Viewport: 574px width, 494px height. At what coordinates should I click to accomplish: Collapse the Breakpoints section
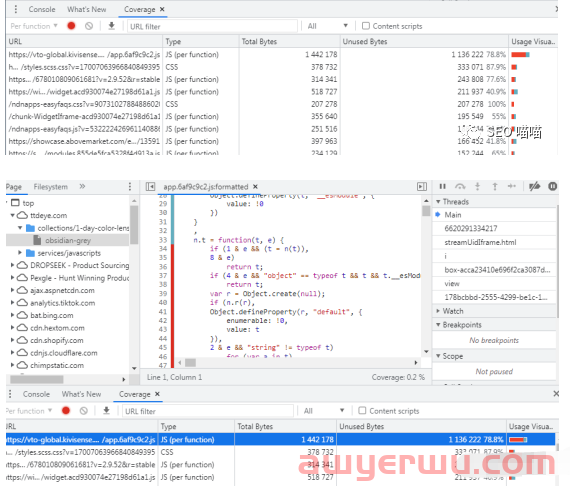(x=438, y=325)
